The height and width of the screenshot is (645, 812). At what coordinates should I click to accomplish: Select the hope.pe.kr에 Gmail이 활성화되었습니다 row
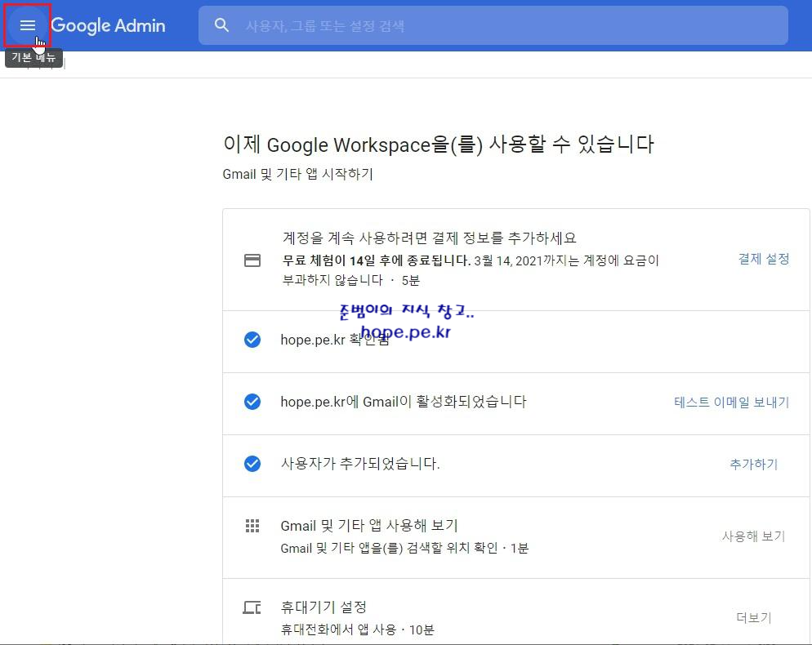pos(515,404)
